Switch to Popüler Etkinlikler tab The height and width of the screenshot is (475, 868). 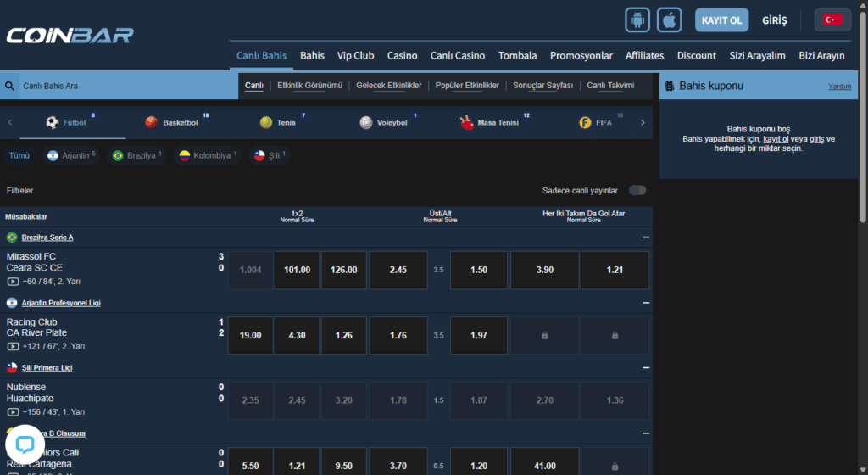coord(467,86)
